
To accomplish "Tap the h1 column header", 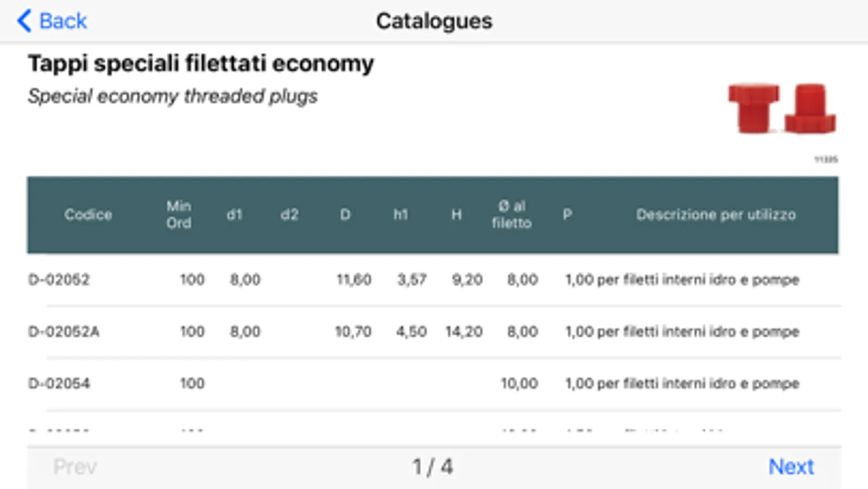I will pyautogui.click(x=401, y=215).
